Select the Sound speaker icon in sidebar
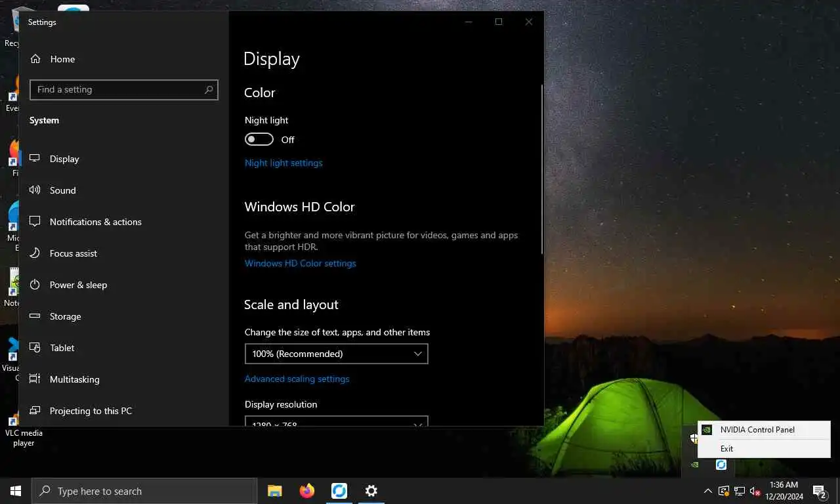 [x=35, y=190]
